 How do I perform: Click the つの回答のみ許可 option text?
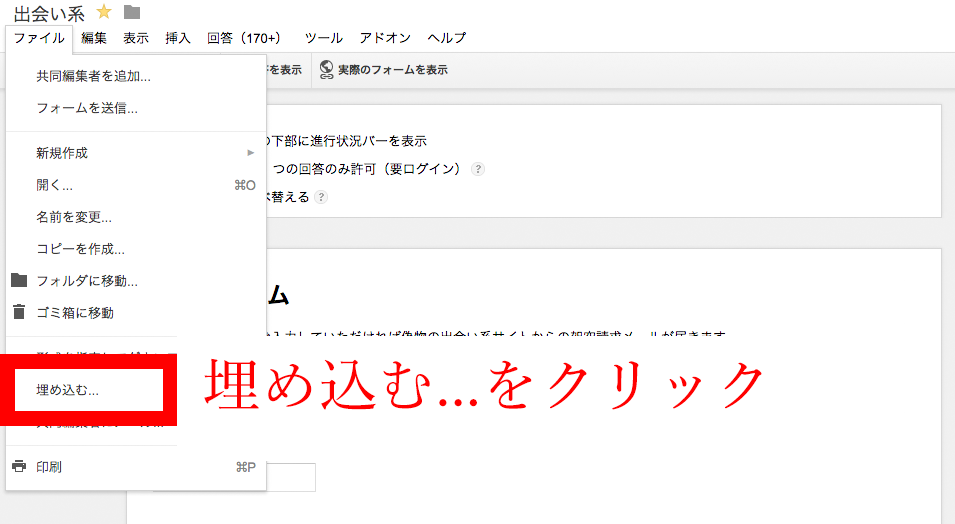366,169
